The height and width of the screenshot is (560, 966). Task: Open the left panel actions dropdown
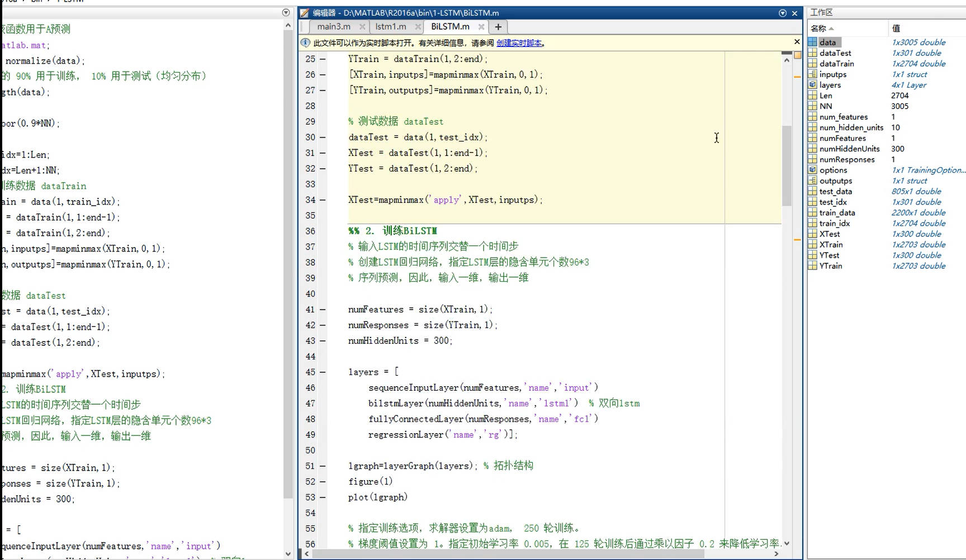(x=286, y=12)
